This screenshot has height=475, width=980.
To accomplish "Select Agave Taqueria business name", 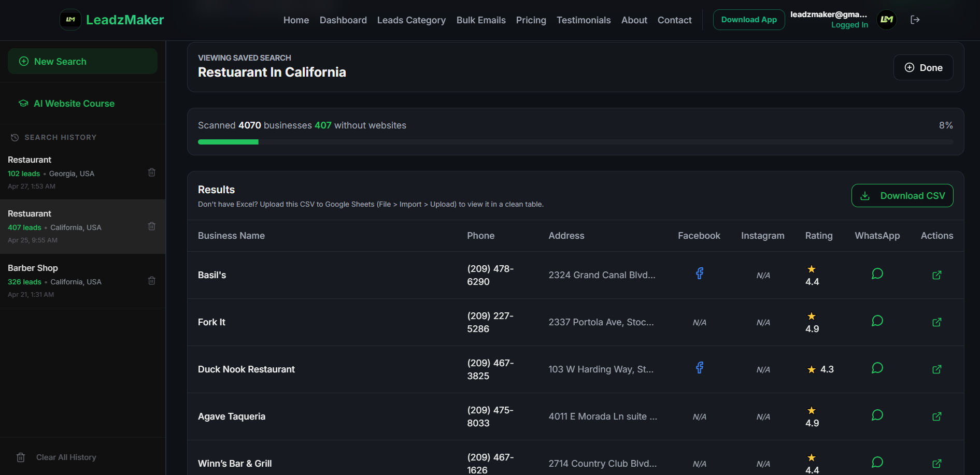I will pos(232,416).
